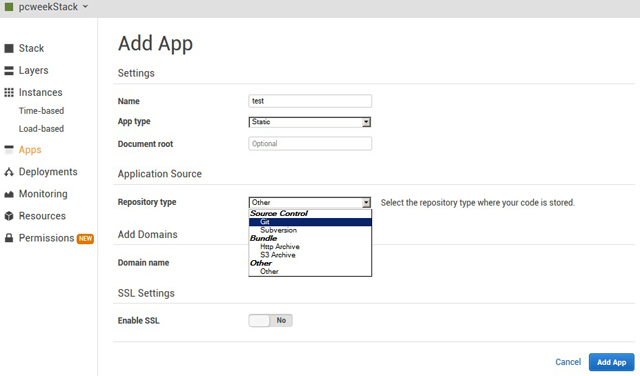This screenshot has width=640, height=376.
Task: Click the Source Control group header
Action: click(x=279, y=214)
